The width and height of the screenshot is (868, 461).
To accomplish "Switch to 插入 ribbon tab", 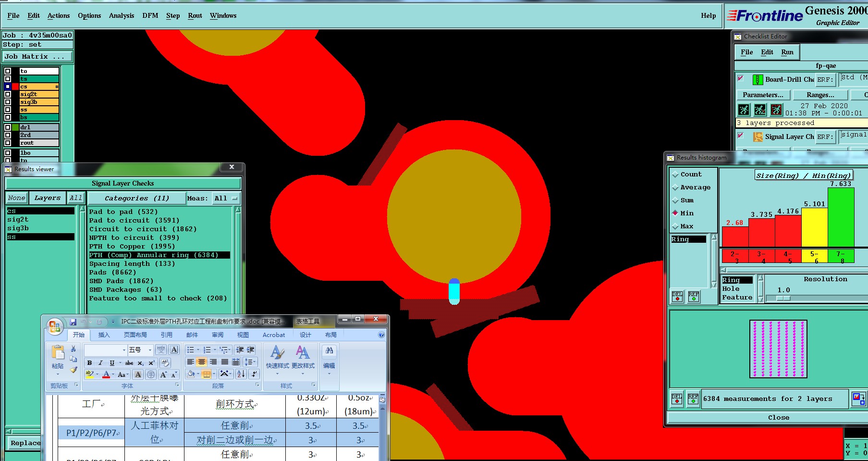I will (104, 335).
